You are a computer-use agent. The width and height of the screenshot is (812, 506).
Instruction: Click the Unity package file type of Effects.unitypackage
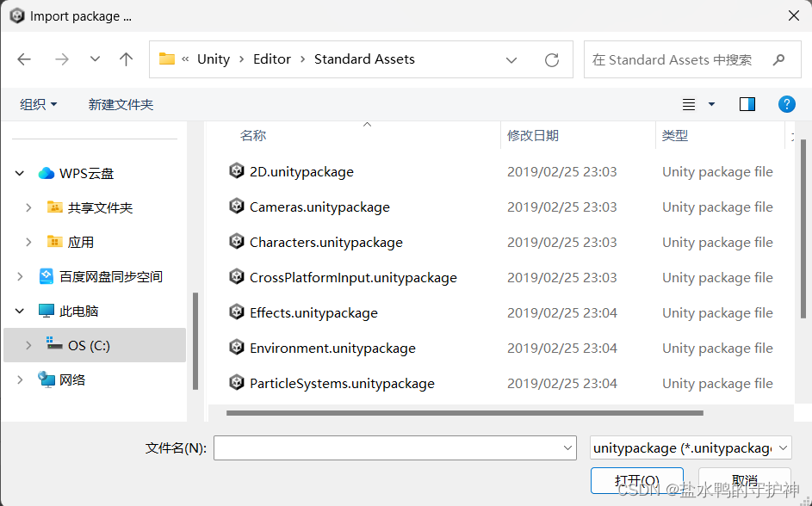pos(717,312)
